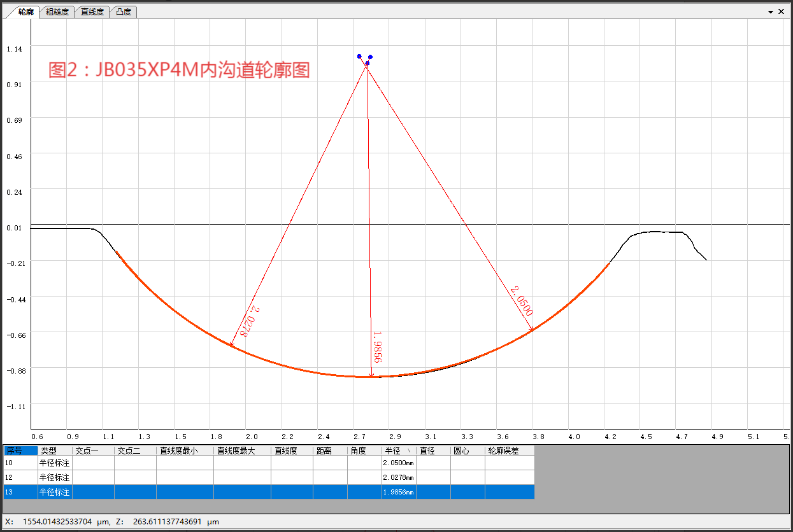This screenshot has width=793, height=532.
Task: Click the 类型 column header
Action: click(x=55, y=451)
